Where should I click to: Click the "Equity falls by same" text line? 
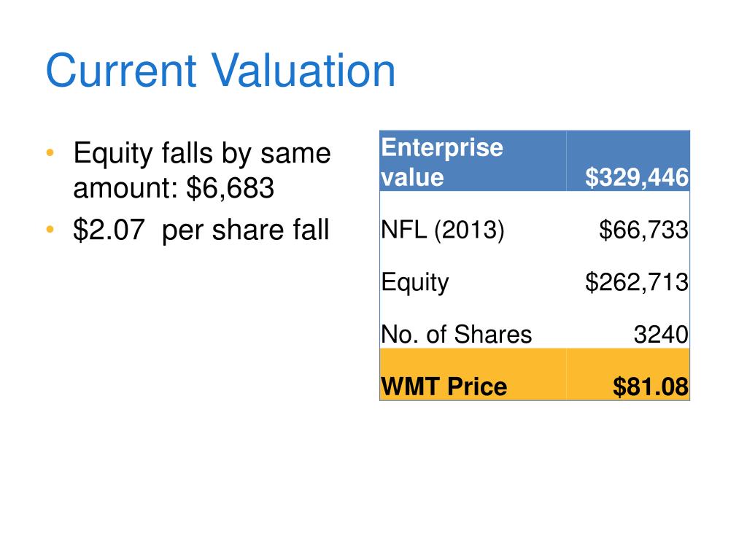(x=202, y=154)
